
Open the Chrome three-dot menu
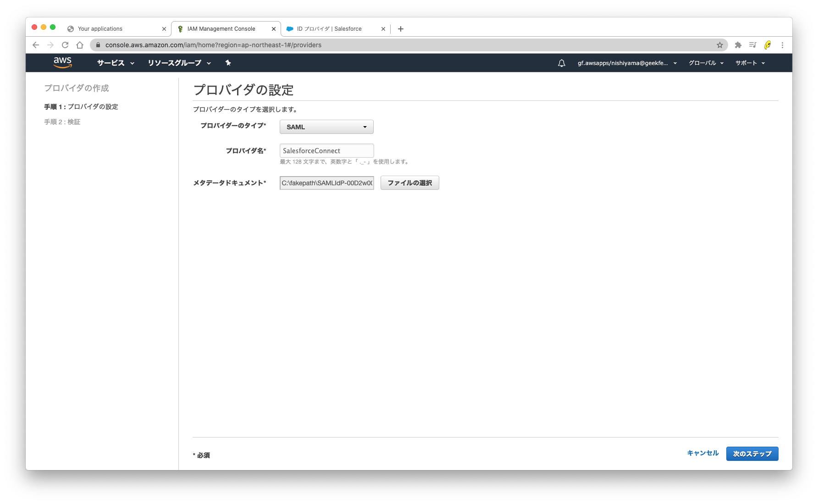pos(782,45)
